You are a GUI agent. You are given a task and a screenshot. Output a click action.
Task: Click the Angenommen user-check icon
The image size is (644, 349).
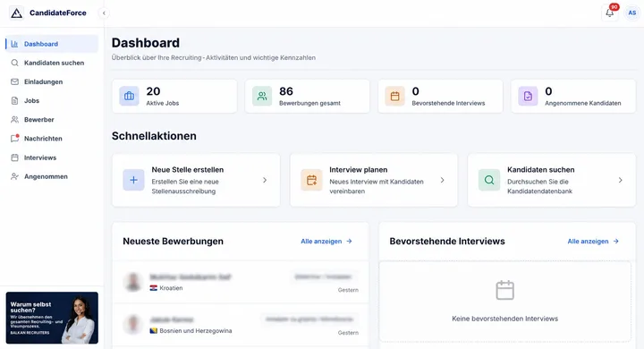15,176
